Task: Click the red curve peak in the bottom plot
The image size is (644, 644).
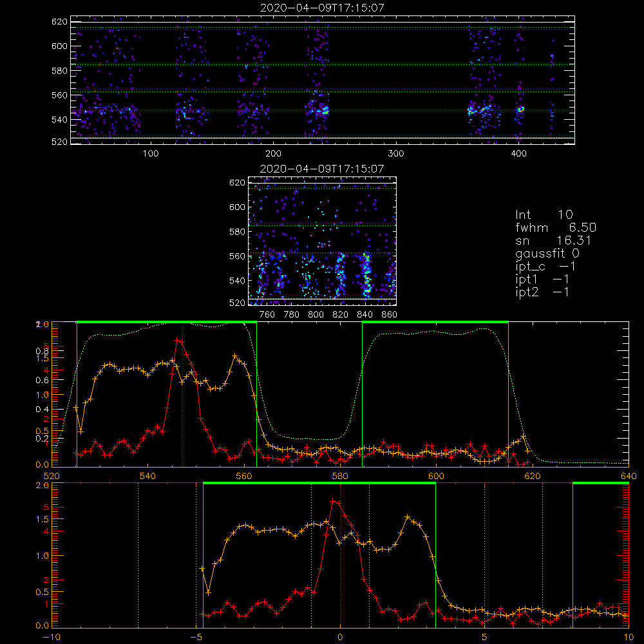Action: tap(333, 501)
